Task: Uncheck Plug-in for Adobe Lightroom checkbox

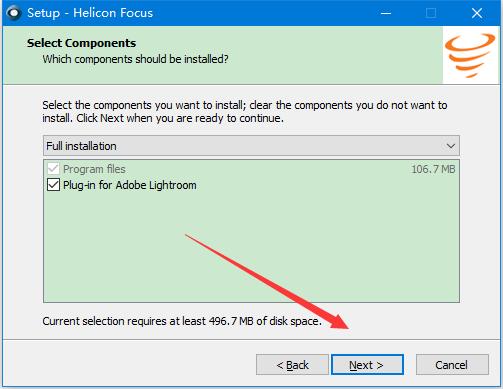Action: click(53, 185)
